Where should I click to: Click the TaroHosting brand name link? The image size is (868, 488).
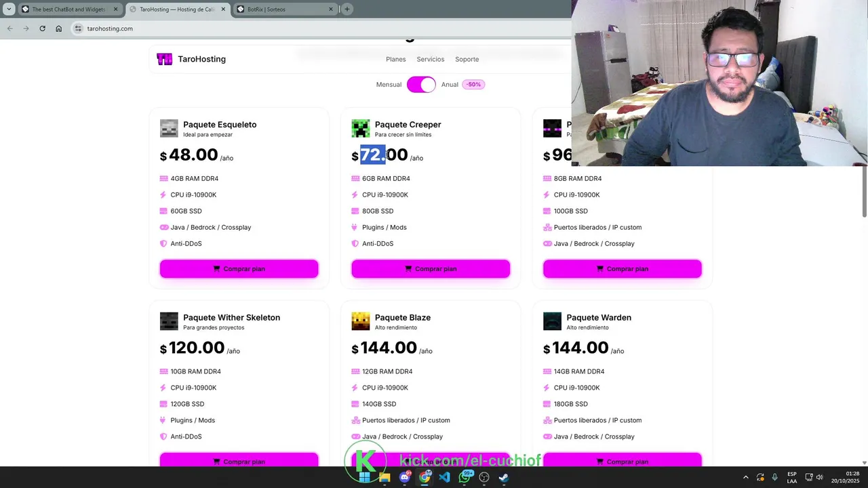coord(202,59)
